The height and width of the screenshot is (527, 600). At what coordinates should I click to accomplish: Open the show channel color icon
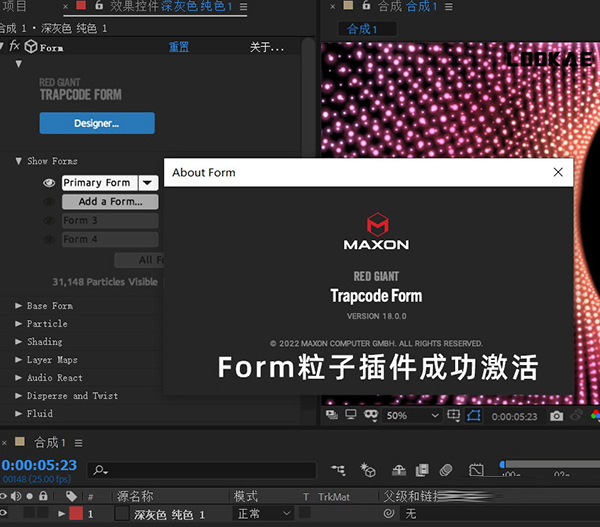point(595,415)
